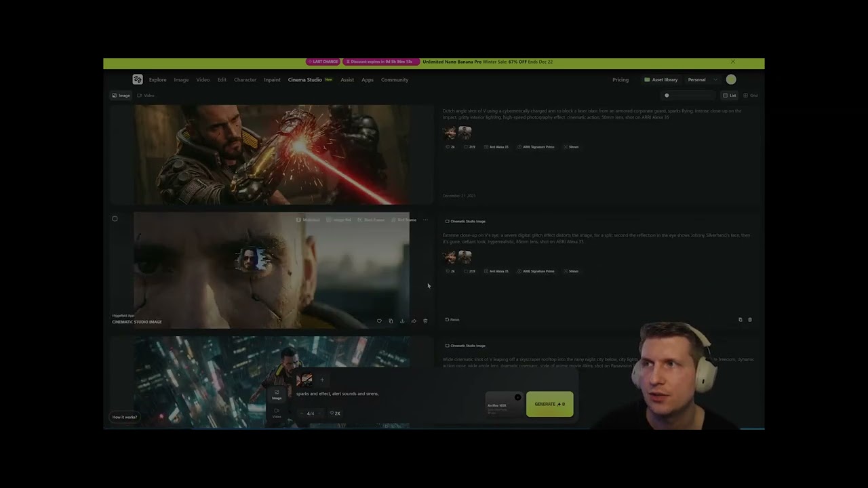Click the discount expiry countdown badge
This screenshot has width=868, height=488.
380,62
